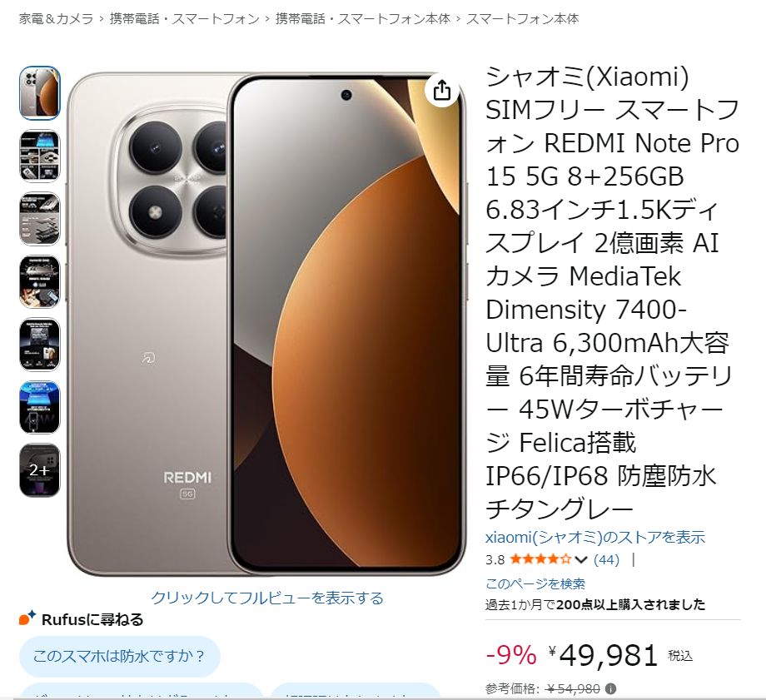Image resolution: width=766 pixels, height=700 pixels.
Task: Open the reference price info icon
Action: [610, 689]
